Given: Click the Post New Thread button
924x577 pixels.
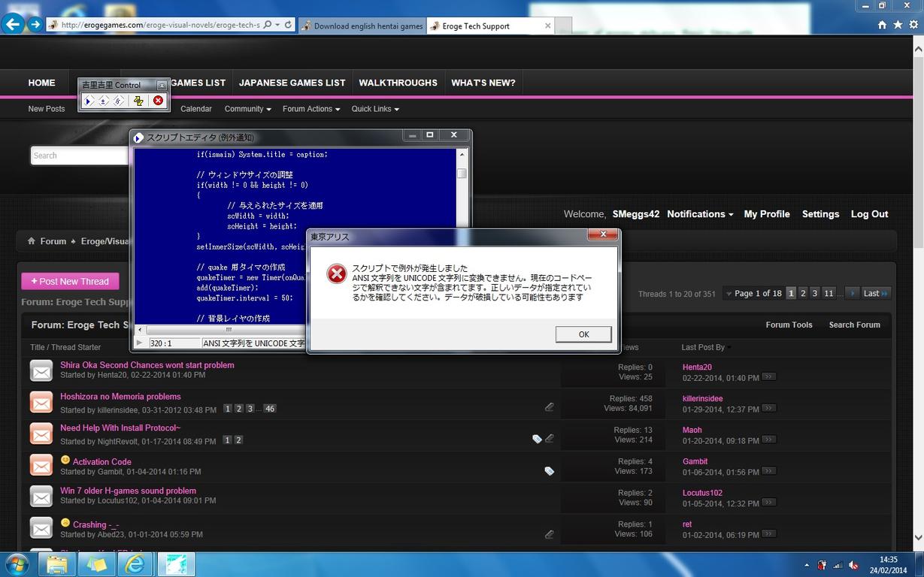Looking at the screenshot, I should pyautogui.click(x=70, y=281).
